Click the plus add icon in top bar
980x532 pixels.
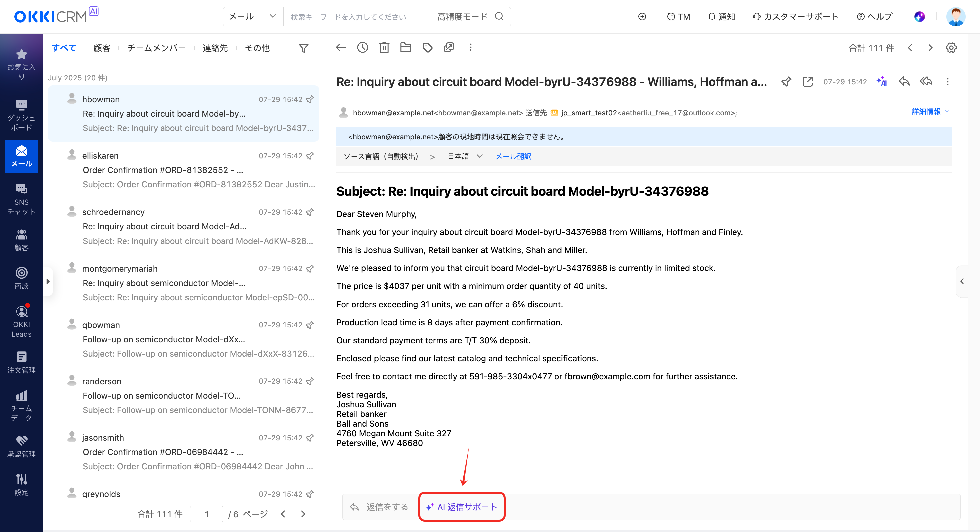coord(642,16)
